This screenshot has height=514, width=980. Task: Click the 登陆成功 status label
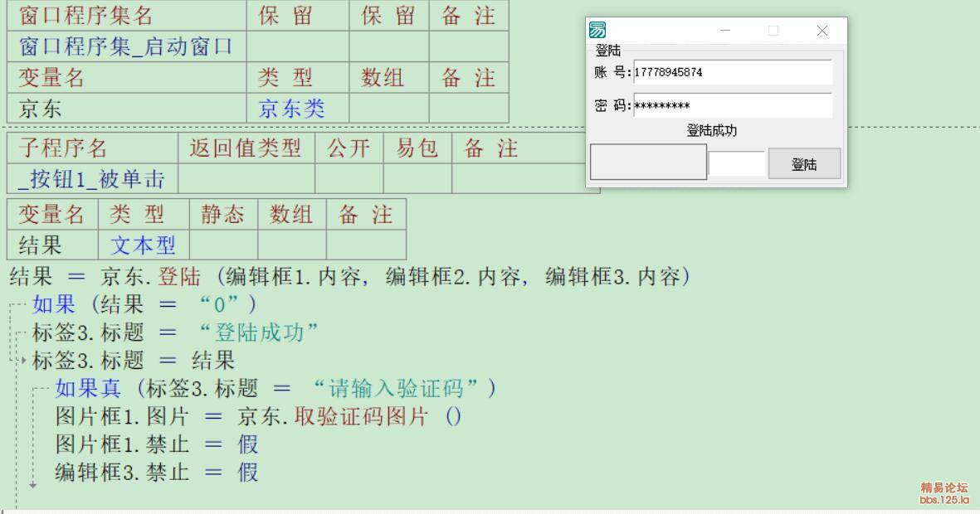point(711,130)
